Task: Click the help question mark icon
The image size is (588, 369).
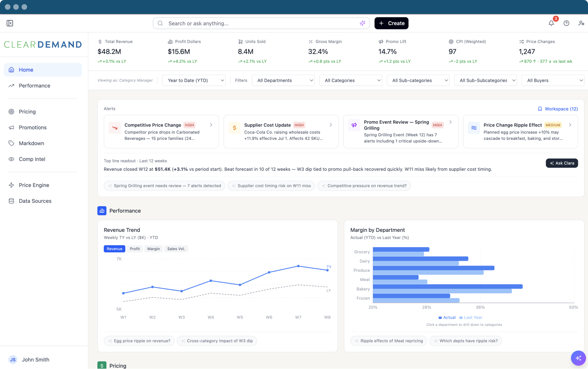Action: pos(566,23)
